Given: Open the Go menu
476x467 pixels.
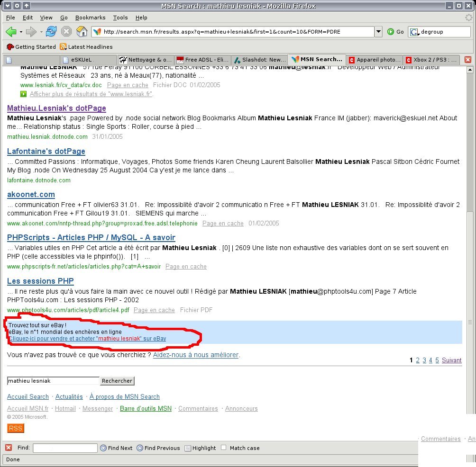Looking at the screenshot, I should pos(64,18).
